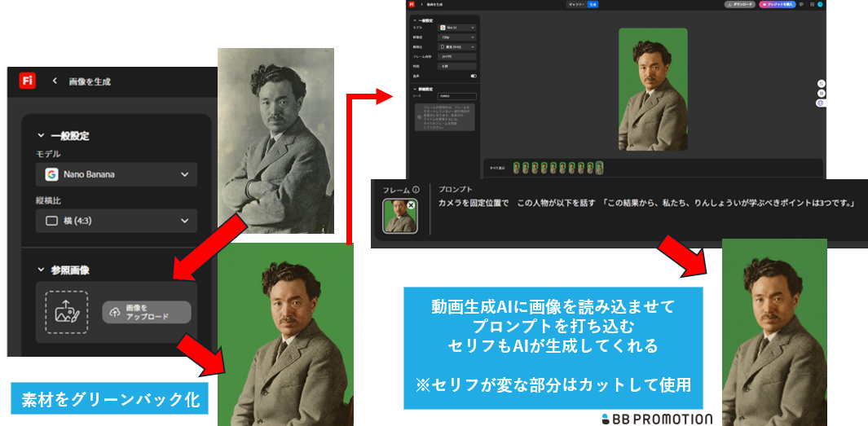Open the Nano Banana model dropdown

[116, 174]
